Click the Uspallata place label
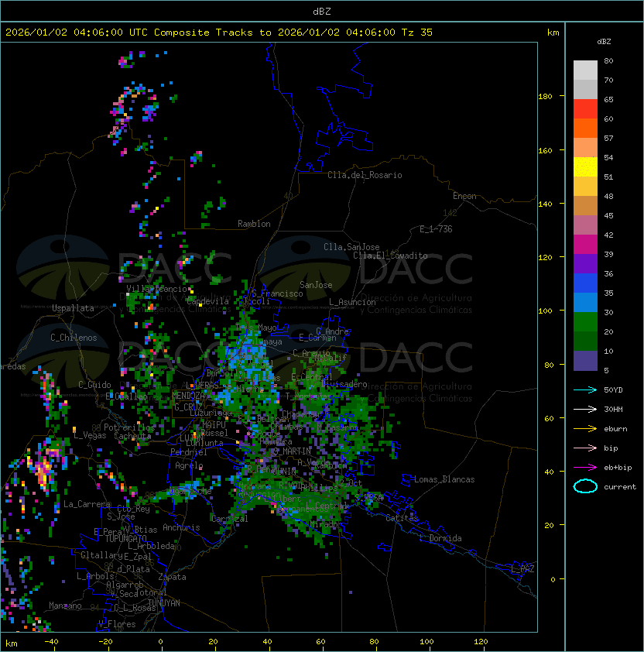 [x=73, y=308]
